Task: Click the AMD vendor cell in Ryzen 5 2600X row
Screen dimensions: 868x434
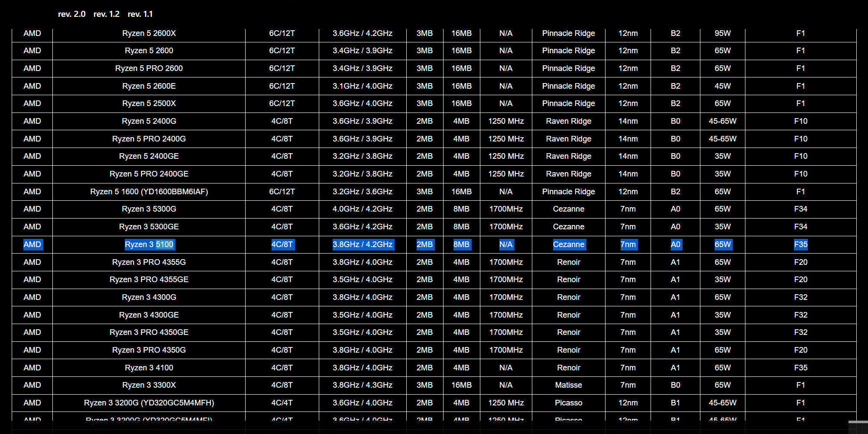Action: coord(32,33)
